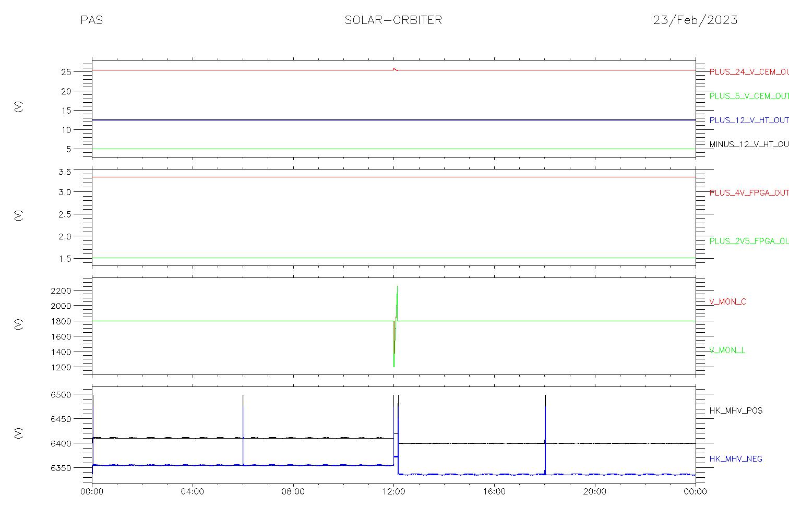Click the 08:00 time axis label
Image resolution: width=789 pixels, height=532 pixels.
coord(293,491)
